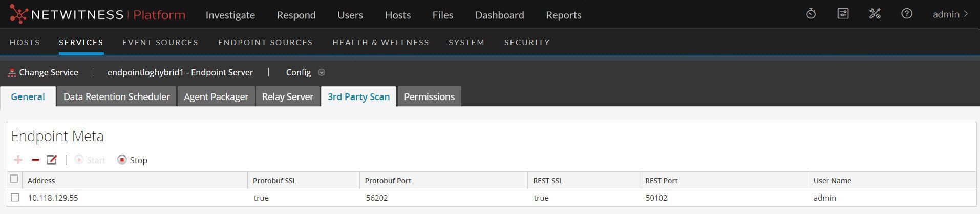Open the admin user menu
980x214 pixels.
click(x=950, y=14)
